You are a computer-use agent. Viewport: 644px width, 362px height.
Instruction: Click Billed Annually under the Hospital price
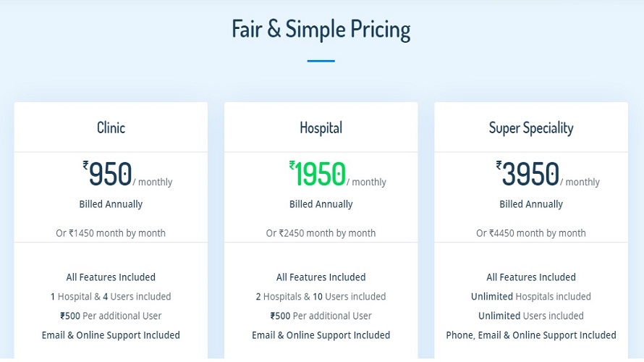tap(321, 204)
